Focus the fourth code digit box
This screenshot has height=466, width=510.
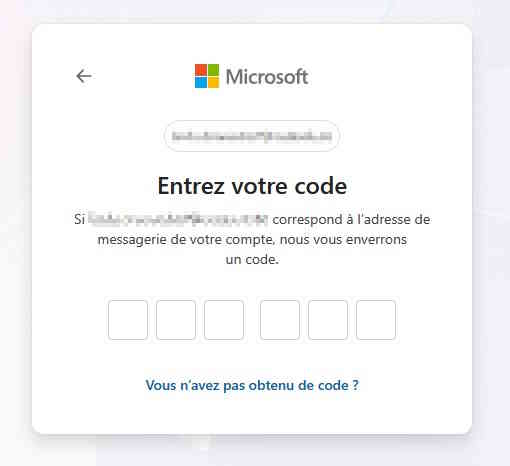point(280,320)
